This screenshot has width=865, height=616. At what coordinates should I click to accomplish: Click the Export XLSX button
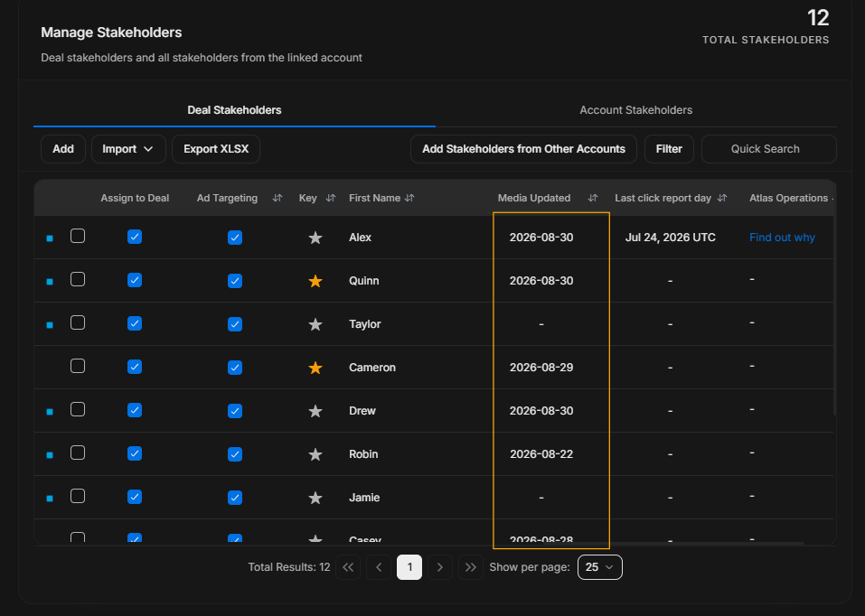pos(216,149)
